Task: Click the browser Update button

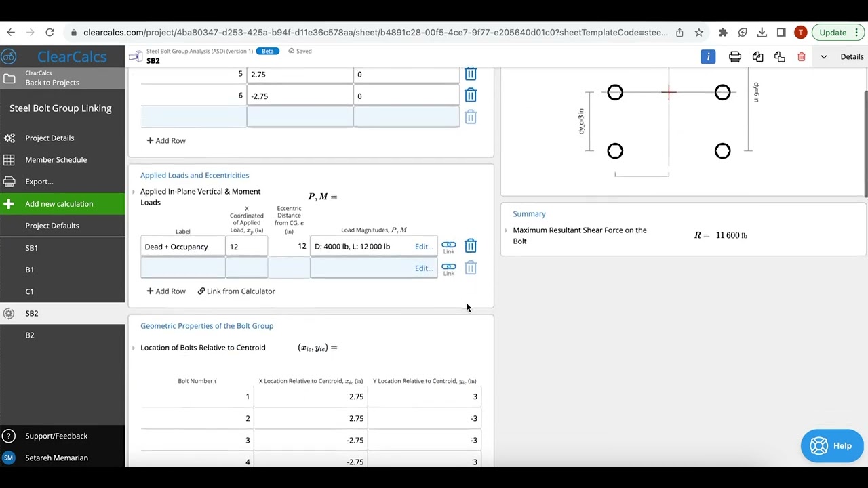Action: 838,33
